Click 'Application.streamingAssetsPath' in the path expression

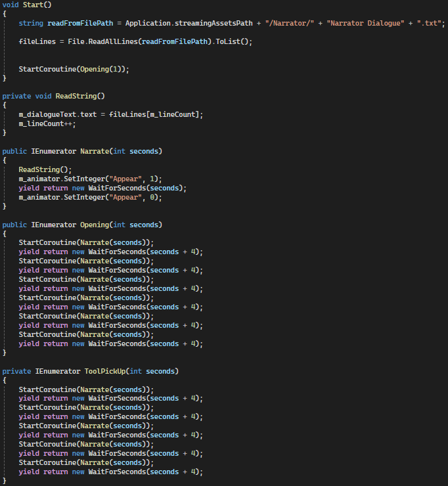189,23
